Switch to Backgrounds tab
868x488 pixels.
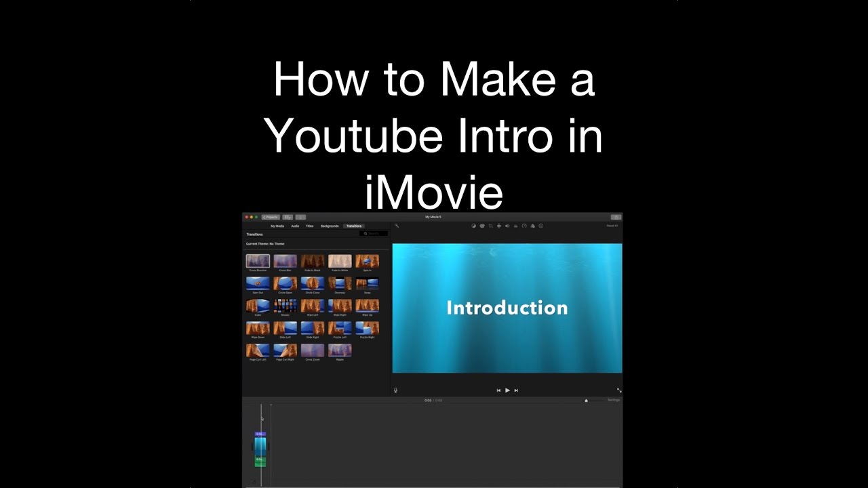click(330, 226)
